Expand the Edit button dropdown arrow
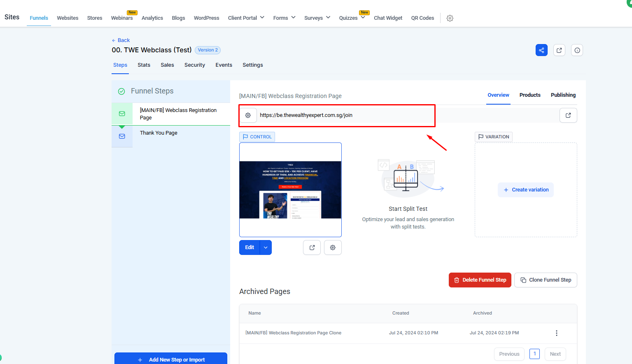Viewport: 632px width, 364px height. coord(266,247)
